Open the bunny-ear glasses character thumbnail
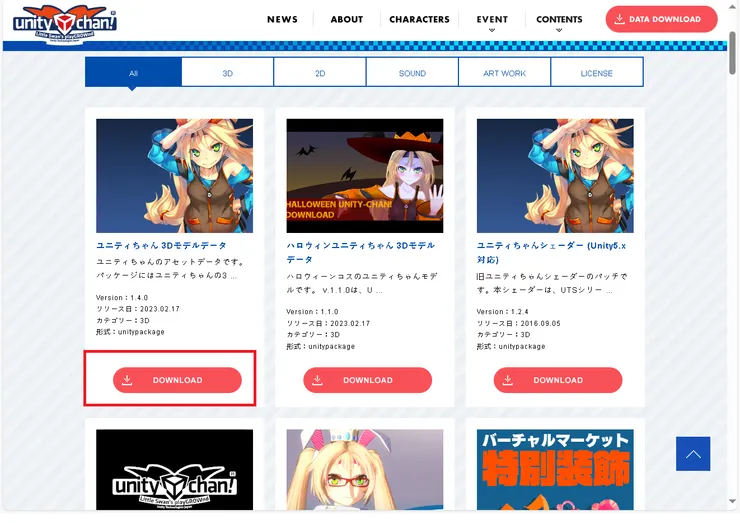Viewport: 740px width, 523px height. tap(365, 470)
